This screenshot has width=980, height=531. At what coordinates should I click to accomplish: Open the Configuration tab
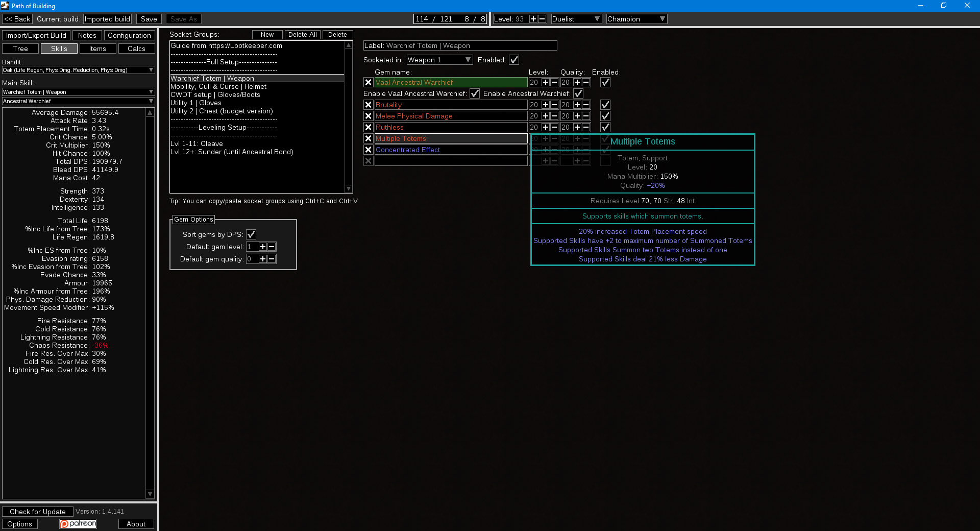click(129, 35)
